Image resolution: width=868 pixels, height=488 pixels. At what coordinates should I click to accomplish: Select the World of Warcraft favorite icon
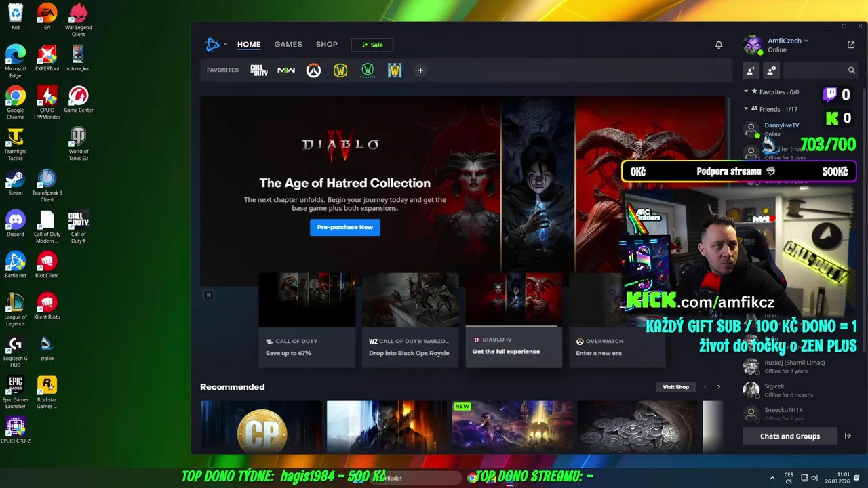tap(340, 70)
